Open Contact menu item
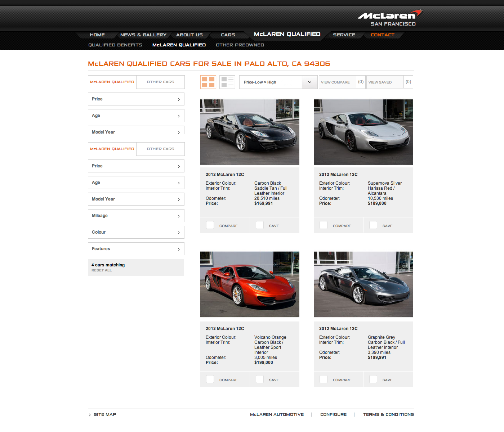The height and width of the screenshot is (432, 504). tap(383, 35)
